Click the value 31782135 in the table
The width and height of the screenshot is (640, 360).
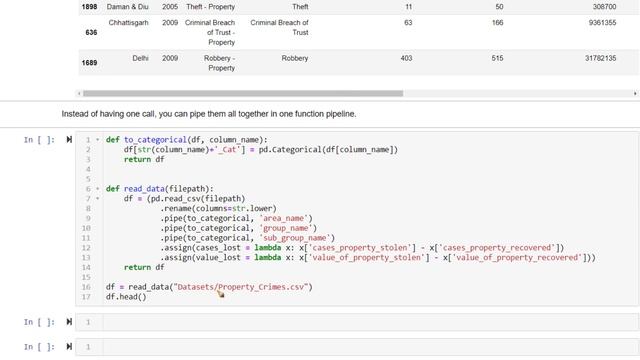click(x=600, y=58)
